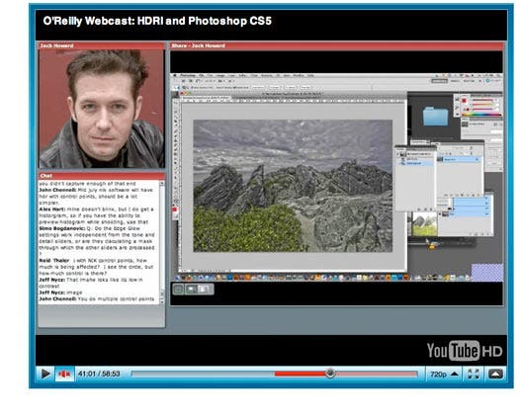
Task: Click Alex Hart's chat message
Action: pos(96,215)
